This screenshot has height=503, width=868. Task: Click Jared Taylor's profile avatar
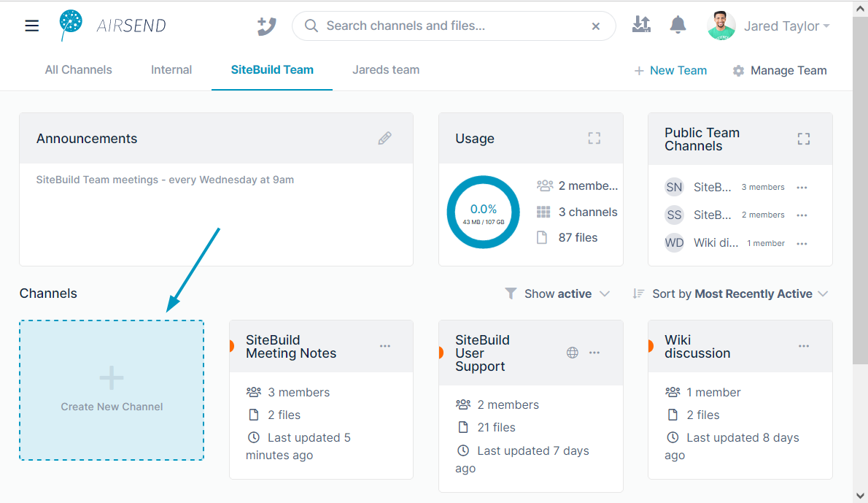click(721, 26)
